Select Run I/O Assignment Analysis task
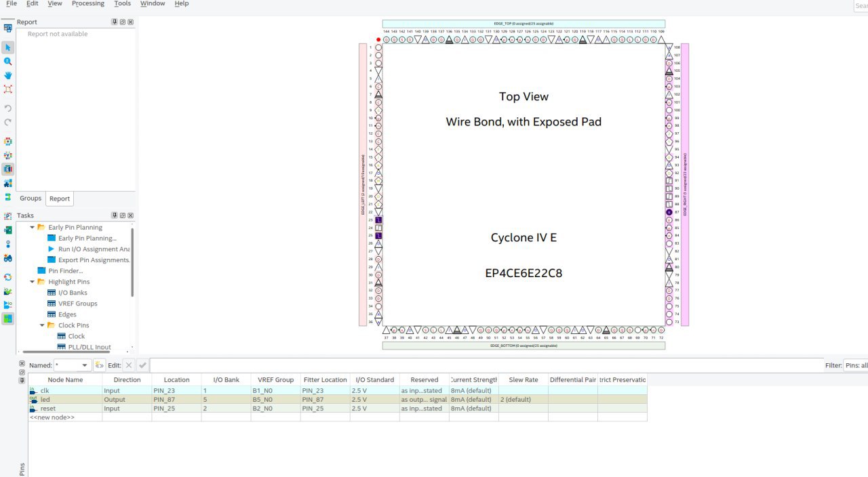Viewport: 868px width, 477px height. 94,249
